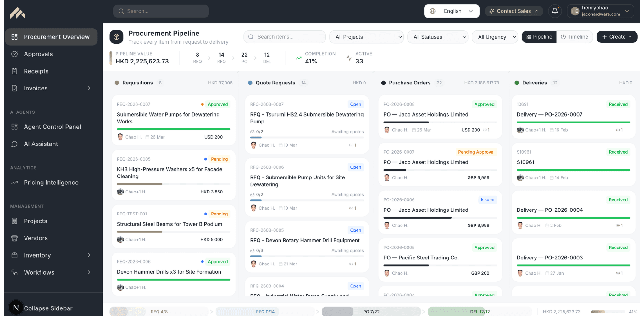The height and width of the screenshot is (316, 644).
Task: Click the Procurement Pipeline cube icon
Action: (116, 37)
